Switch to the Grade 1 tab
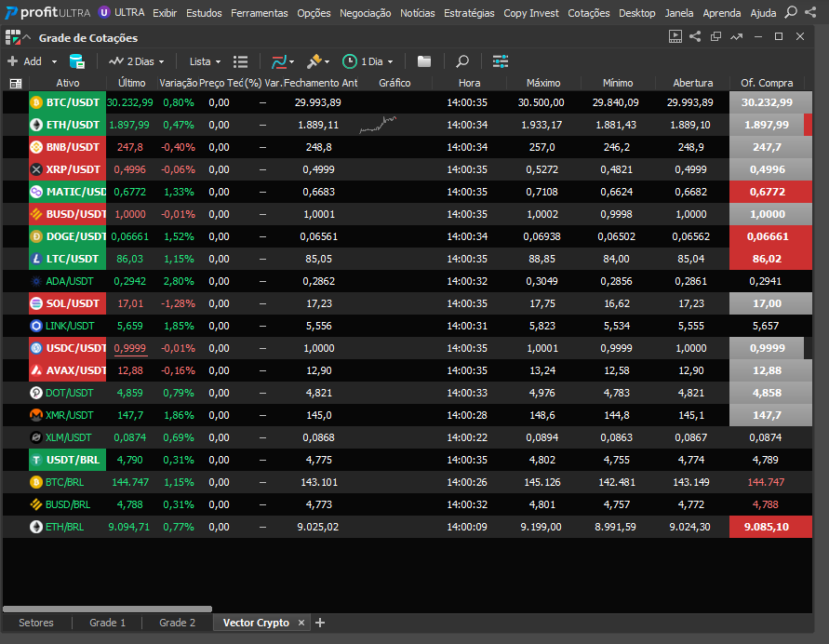This screenshot has width=829, height=644. tap(107, 623)
